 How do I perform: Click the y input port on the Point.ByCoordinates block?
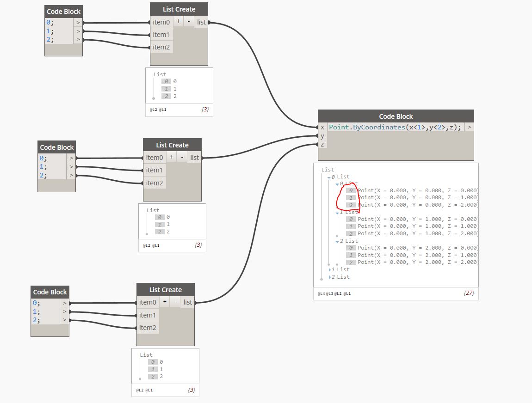pyautogui.click(x=322, y=136)
